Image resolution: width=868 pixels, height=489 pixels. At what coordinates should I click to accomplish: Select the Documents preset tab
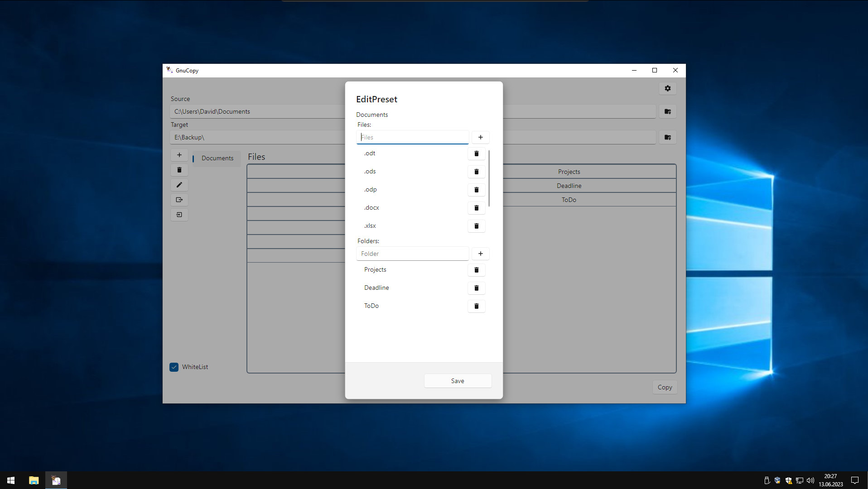coord(217,158)
